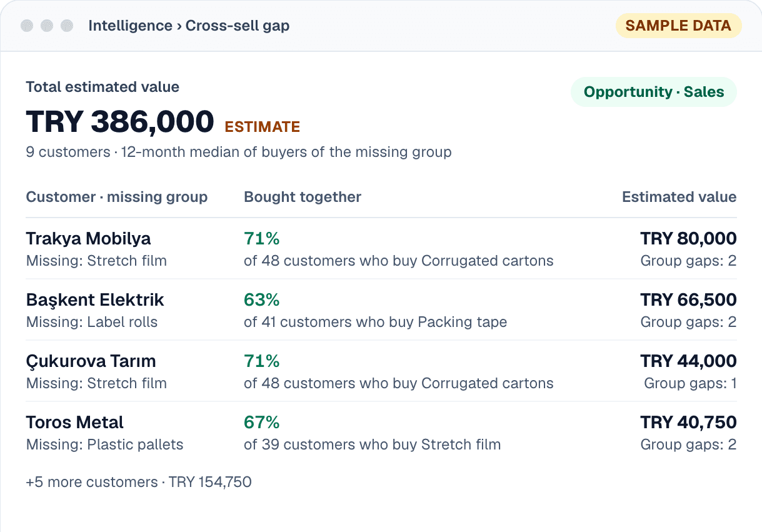
Task: Select the Opportunity · Sales tag
Action: (x=654, y=92)
